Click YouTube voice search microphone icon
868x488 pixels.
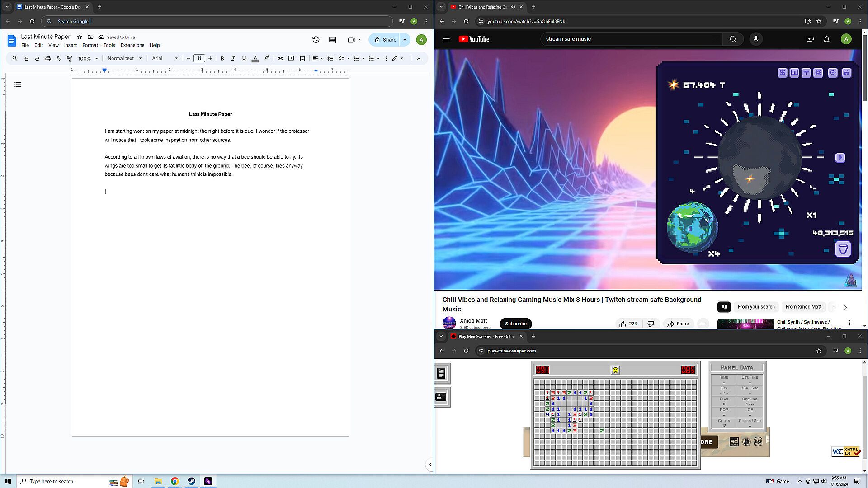click(x=755, y=39)
